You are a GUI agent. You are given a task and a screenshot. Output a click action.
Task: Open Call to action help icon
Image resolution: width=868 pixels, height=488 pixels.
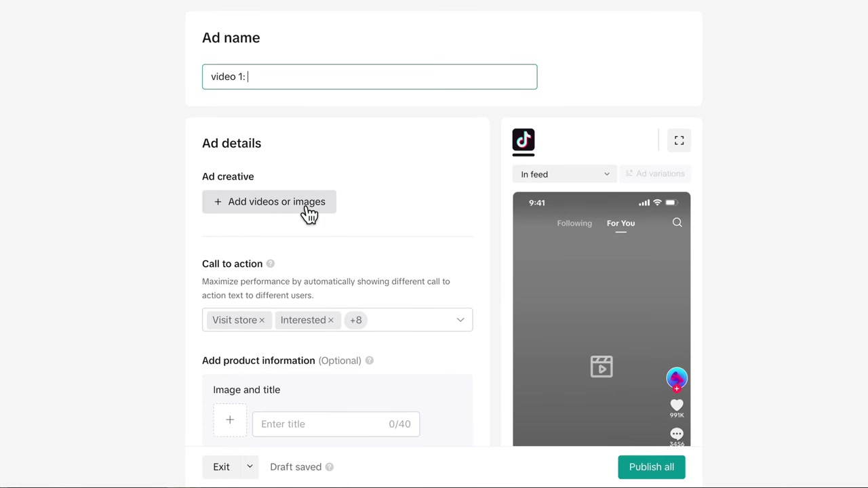(x=271, y=264)
